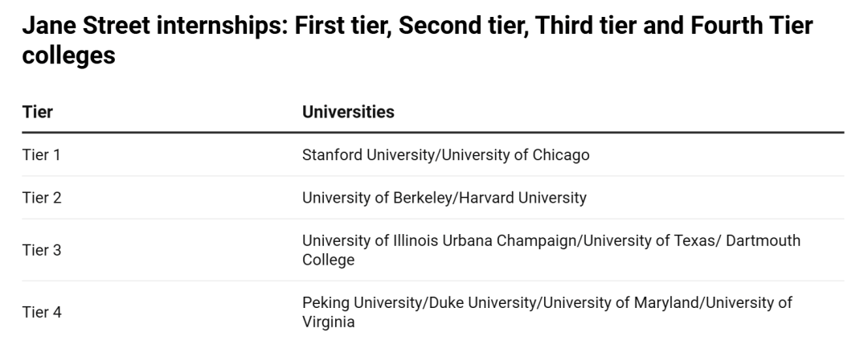Select the Tier column header
Viewport: 868px width, 357px height.
pyautogui.click(x=38, y=112)
